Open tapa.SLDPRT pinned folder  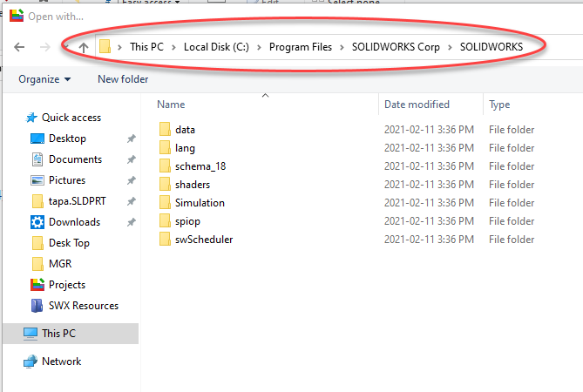(x=69, y=201)
